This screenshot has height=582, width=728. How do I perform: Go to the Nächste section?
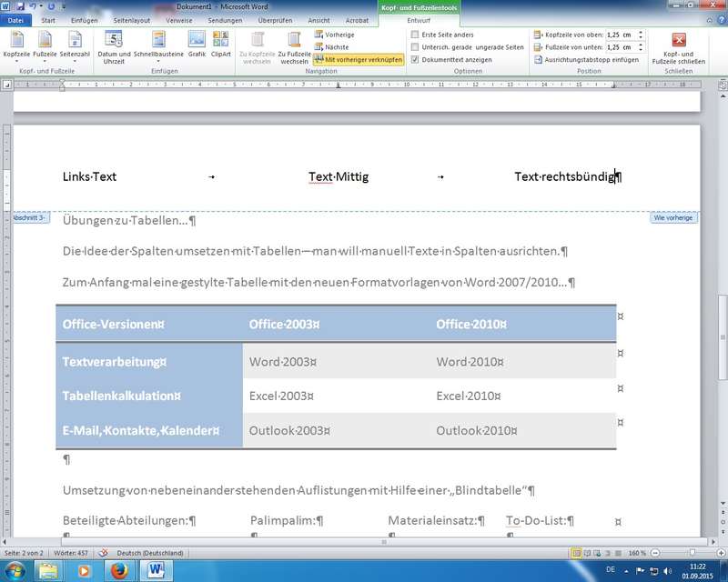pyautogui.click(x=331, y=47)
